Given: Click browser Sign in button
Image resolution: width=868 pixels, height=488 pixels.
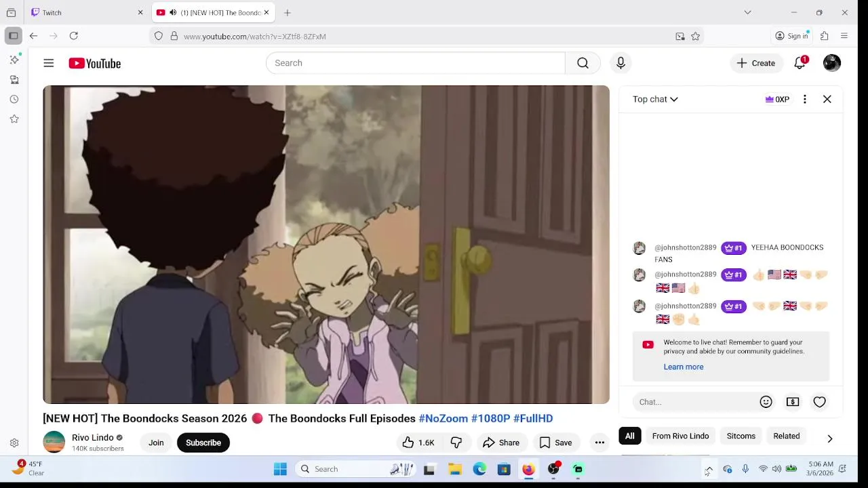Looking at the screenshot, I should coord(792,36).
